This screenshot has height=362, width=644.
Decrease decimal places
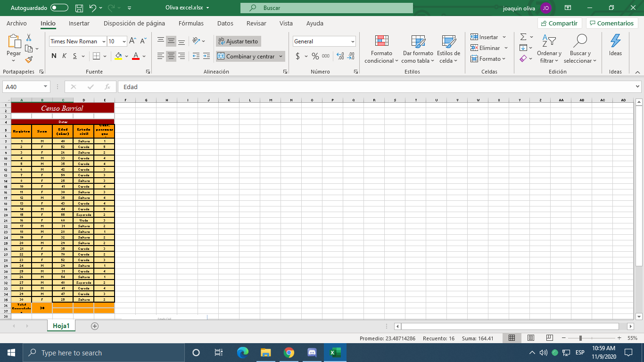pos(351,56)
